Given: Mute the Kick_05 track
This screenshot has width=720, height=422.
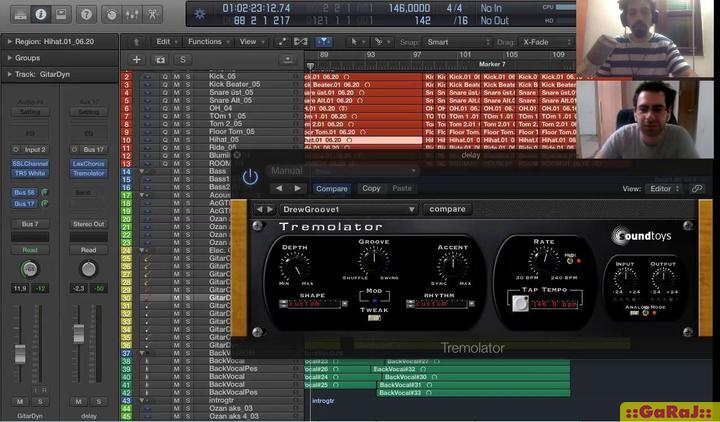Looking at the screenshot, I should pos(176,77).
